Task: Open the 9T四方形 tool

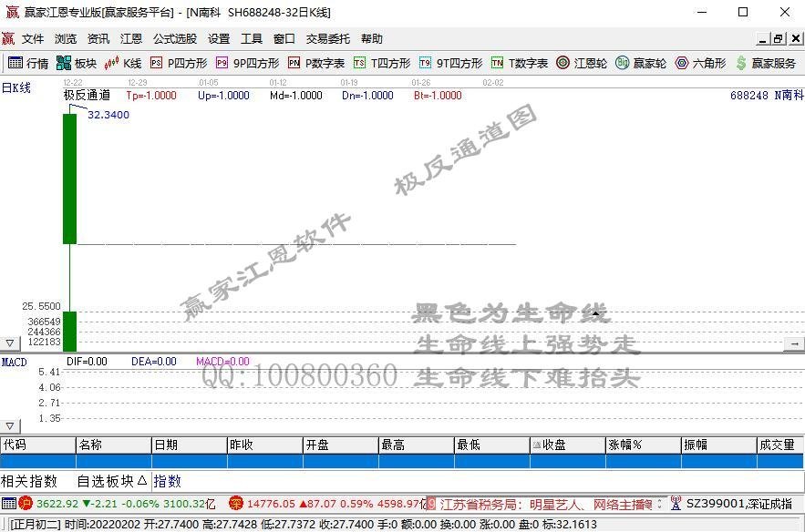Action: 450,63
